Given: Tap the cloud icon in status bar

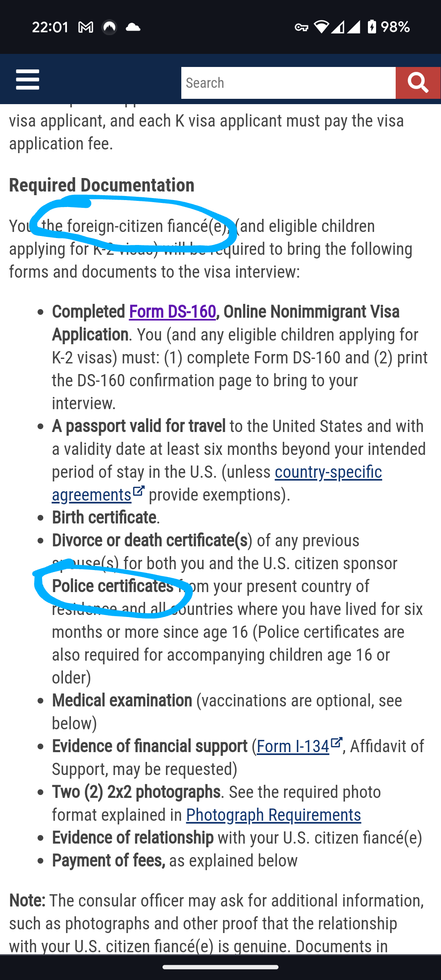Looking at the screenshot, I should tap(133, 27).
